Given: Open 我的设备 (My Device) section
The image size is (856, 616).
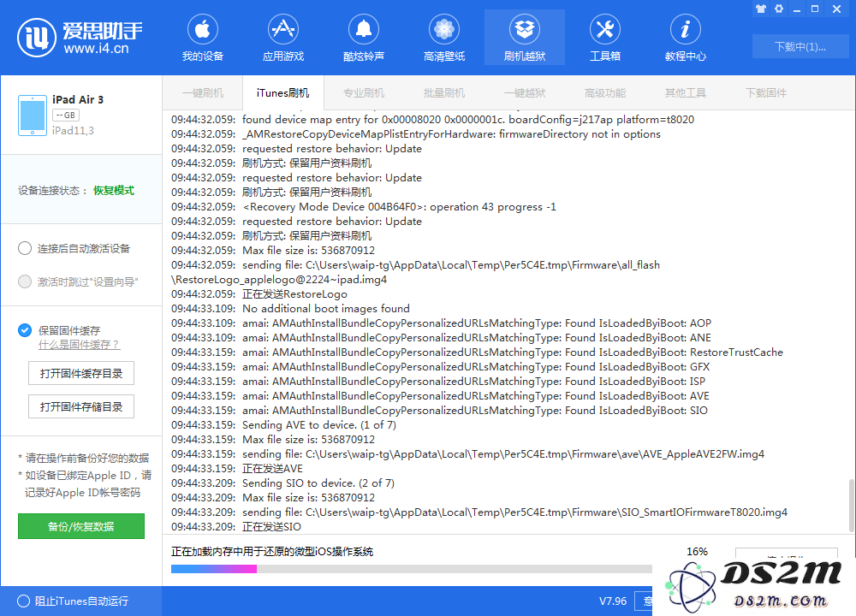Looking at the screenshot, I should pos(203,38).
